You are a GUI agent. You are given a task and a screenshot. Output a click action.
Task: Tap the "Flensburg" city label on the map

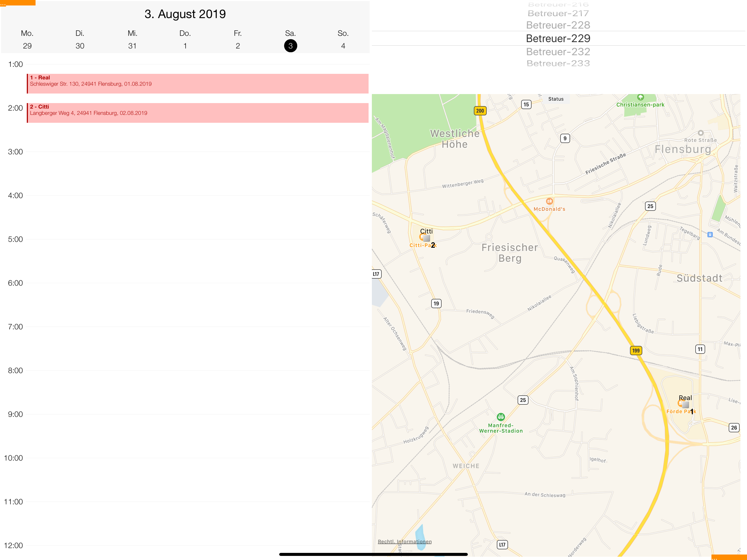click(x=683, y=149)
